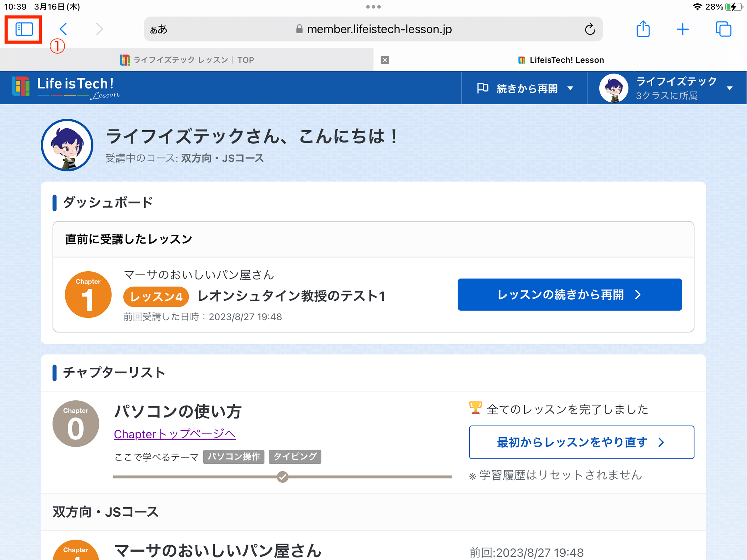Add a new tab with plus icon
Image resolution: width=747 pixels, height=560 pixels.
(683, 29)
